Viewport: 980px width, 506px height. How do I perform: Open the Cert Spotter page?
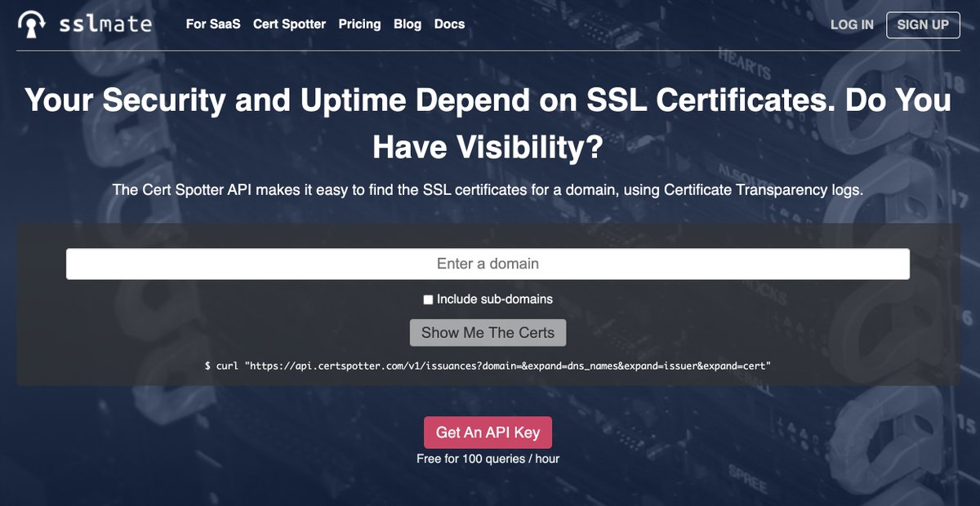[x=289, y=24]
